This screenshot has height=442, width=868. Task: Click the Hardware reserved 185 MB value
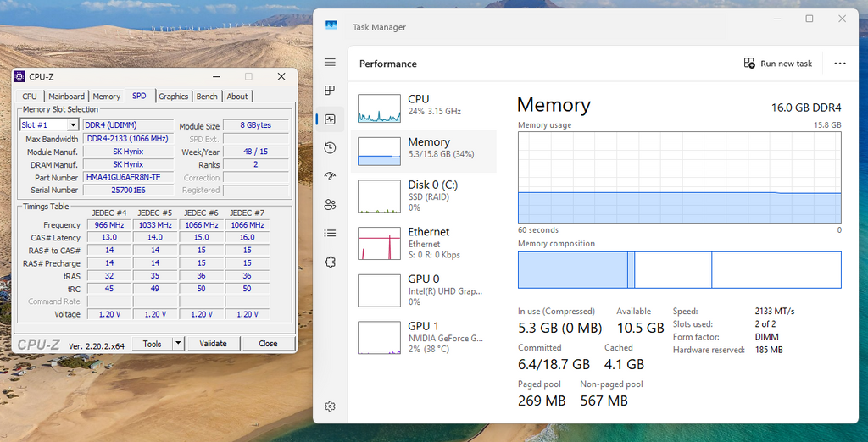point(768,350)
